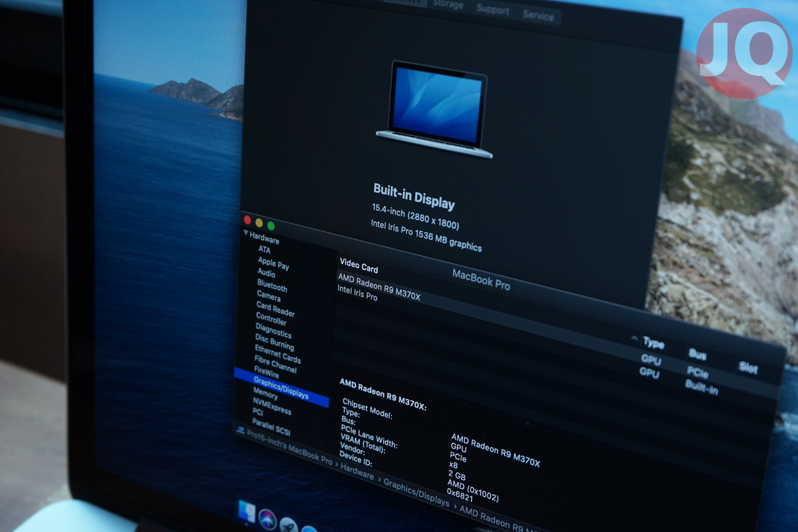
Task: Select NVMExpress in the sidebar
Action: [x=271, y=406]
